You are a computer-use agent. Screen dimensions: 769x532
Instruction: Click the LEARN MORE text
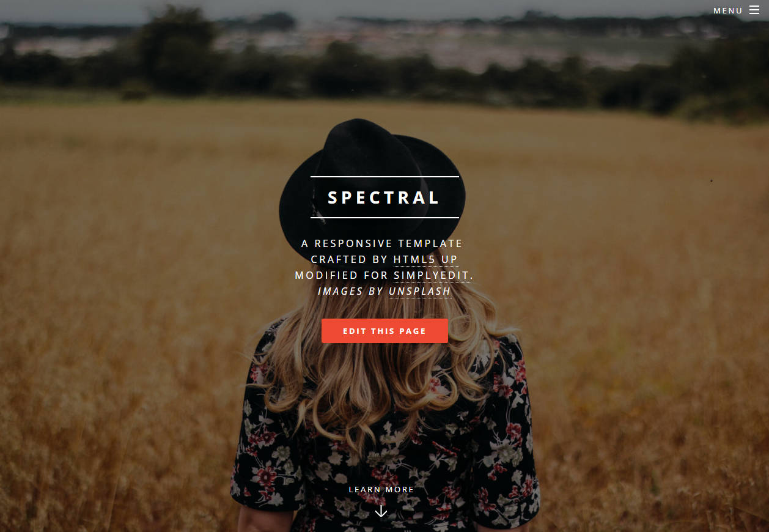point(381,490)
